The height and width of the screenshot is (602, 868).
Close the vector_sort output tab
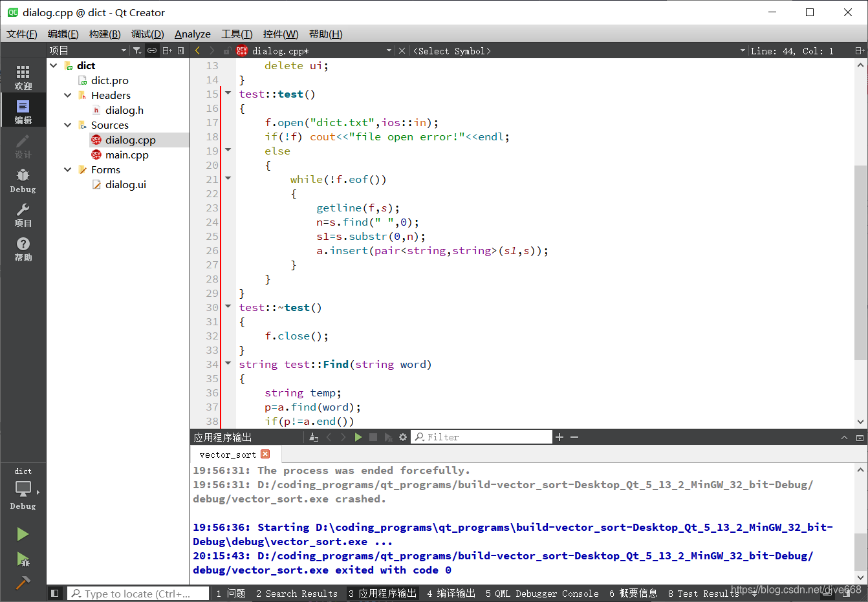(x=265, y=455)
